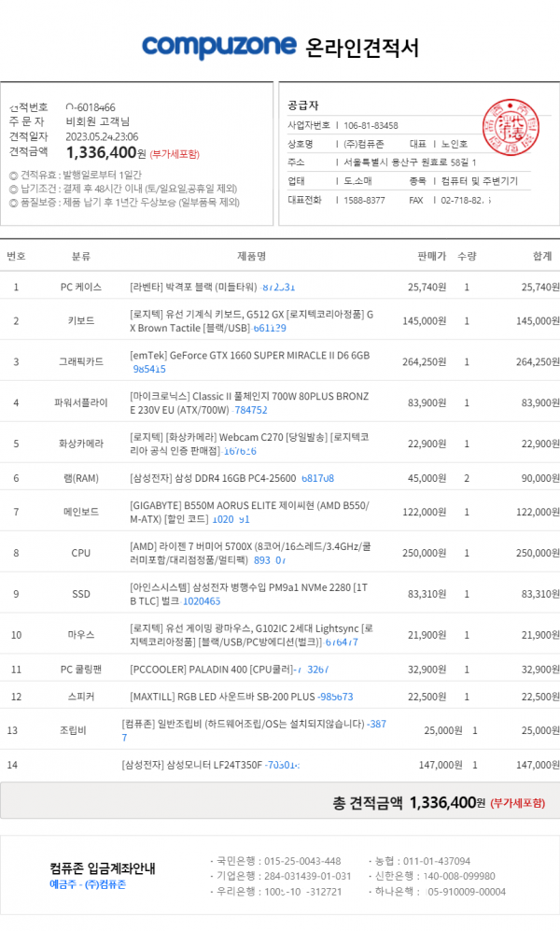Click the compuzone logo at the top

[219, 47]
